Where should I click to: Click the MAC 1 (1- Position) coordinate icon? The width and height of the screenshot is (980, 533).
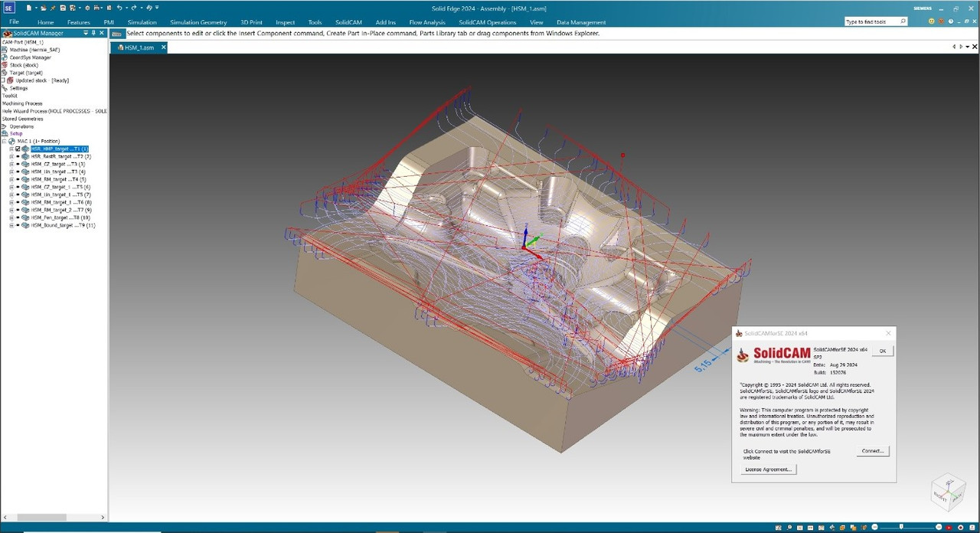point(11,141)
